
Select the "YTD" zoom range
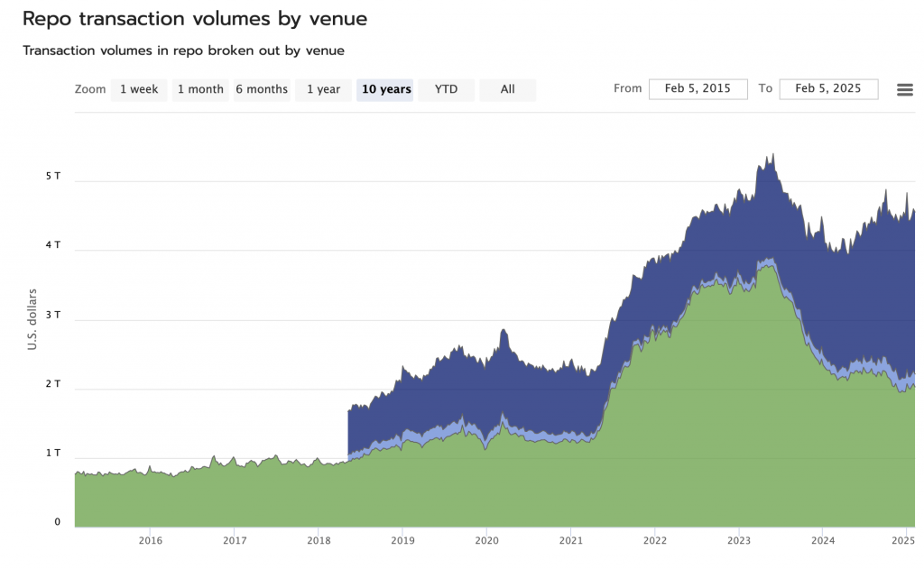pos(446,89)
